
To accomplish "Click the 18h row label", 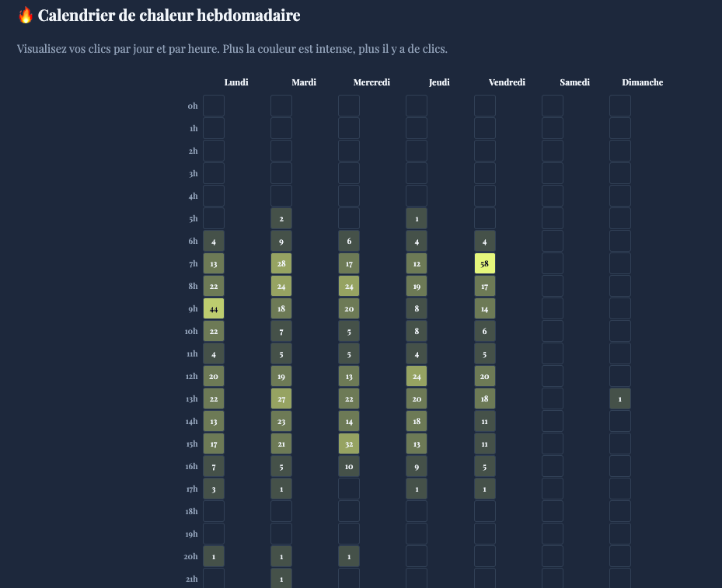I will click(191, 512).
